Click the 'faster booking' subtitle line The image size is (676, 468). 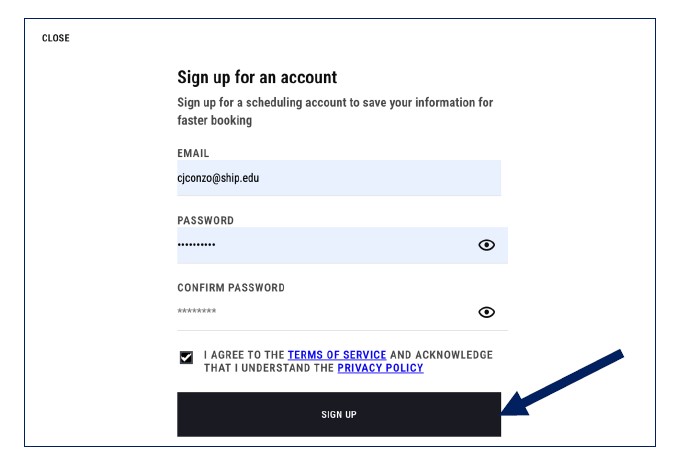(214, 120)
